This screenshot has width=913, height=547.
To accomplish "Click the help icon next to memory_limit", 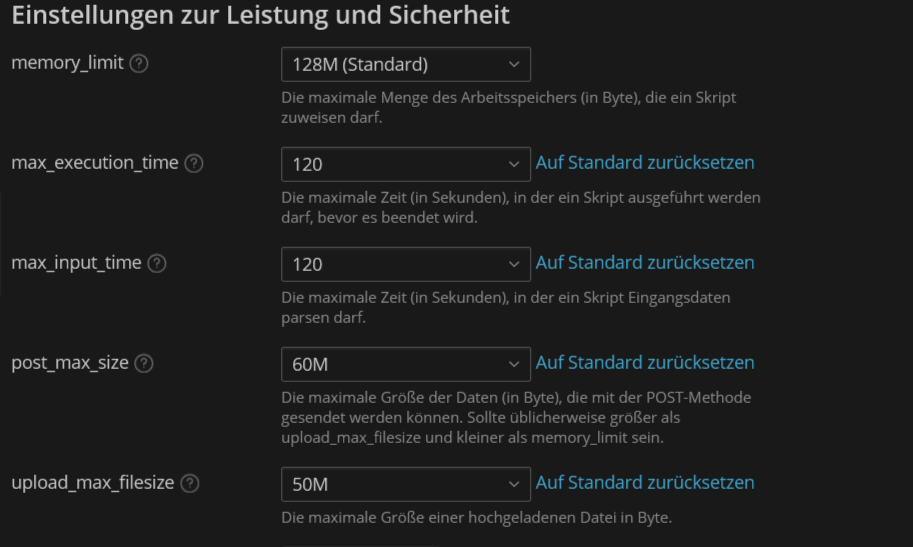I will click(139, 63).
